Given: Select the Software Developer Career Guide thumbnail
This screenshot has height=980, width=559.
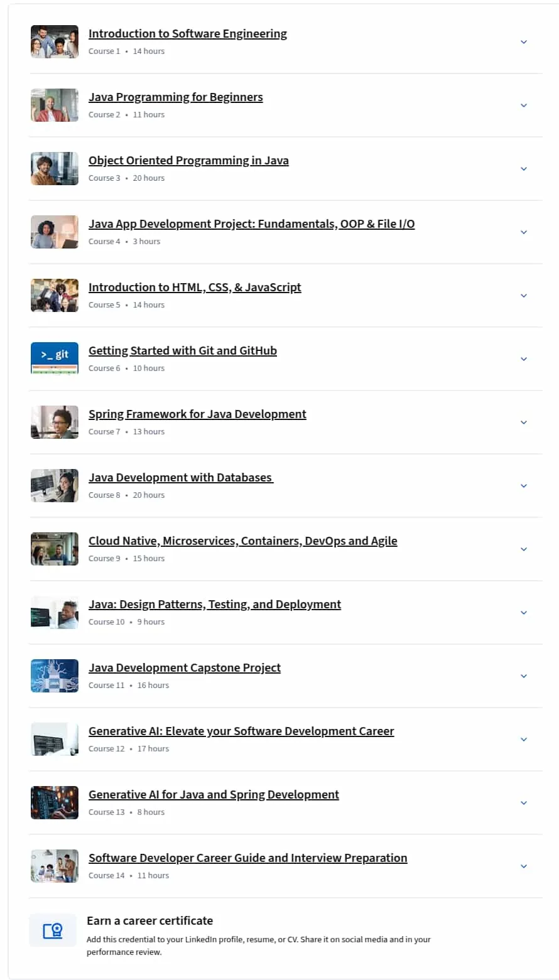Looking at the screenshot, I should click(x=55, y=866).
